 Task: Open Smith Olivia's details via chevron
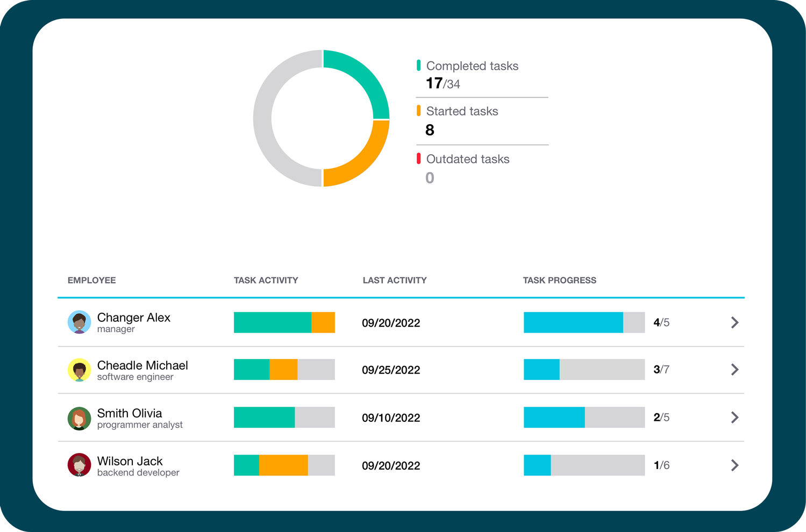tap(734, 418)
